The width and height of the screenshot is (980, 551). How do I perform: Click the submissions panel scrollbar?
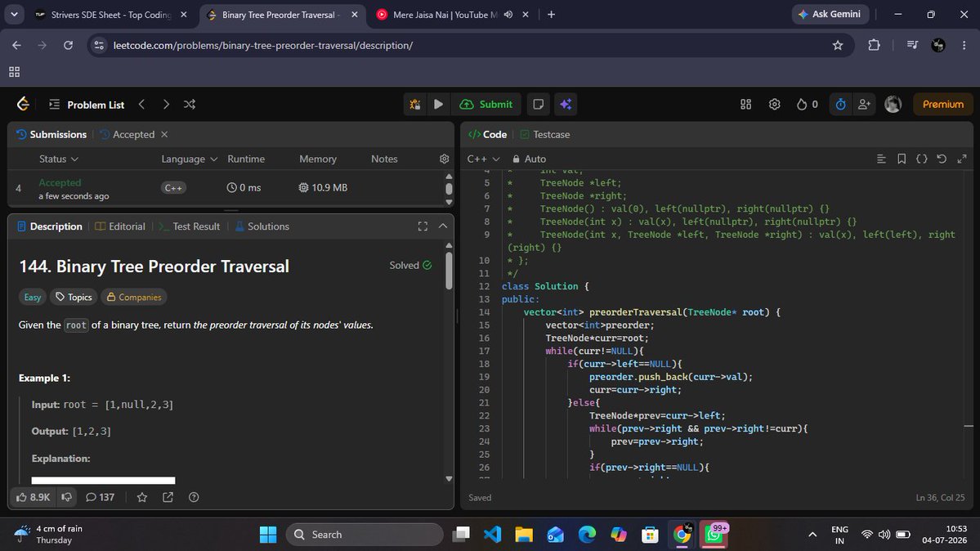[449, 188]
